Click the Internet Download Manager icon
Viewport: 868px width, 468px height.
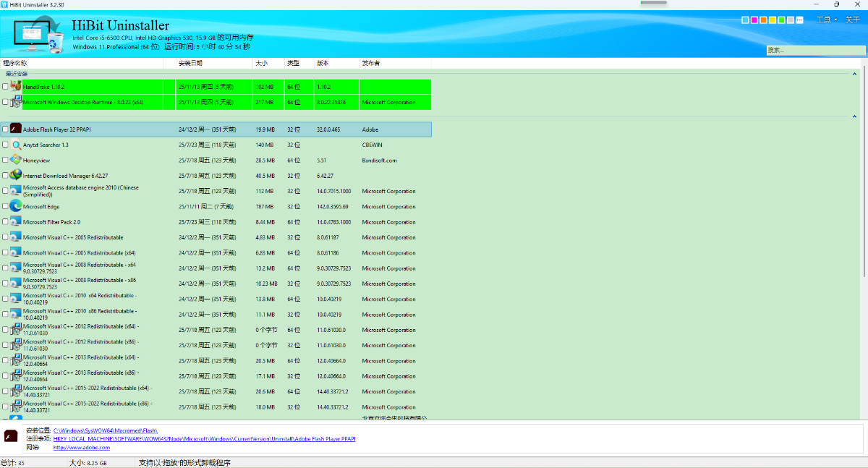click(16, 175)
